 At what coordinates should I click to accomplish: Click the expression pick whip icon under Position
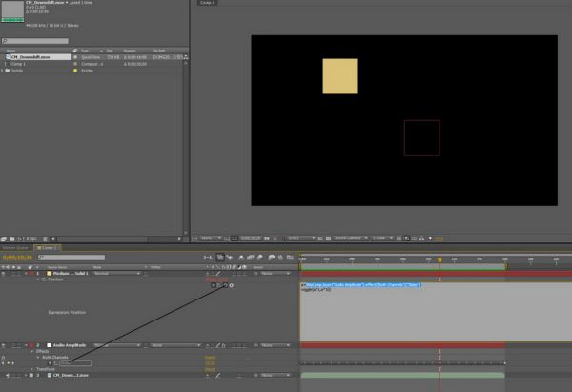point(225,285)
